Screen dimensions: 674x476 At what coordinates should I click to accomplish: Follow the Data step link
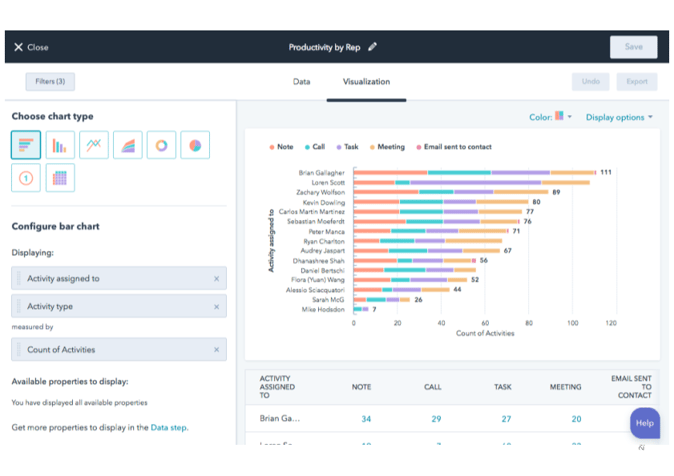(x=168, y=428)
